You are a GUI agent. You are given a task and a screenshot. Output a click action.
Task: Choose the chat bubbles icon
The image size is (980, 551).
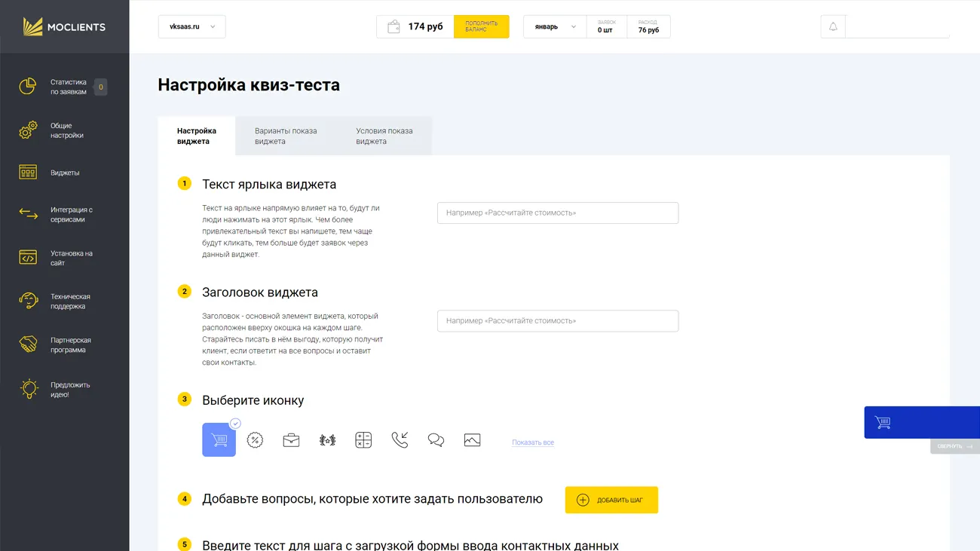436,440
